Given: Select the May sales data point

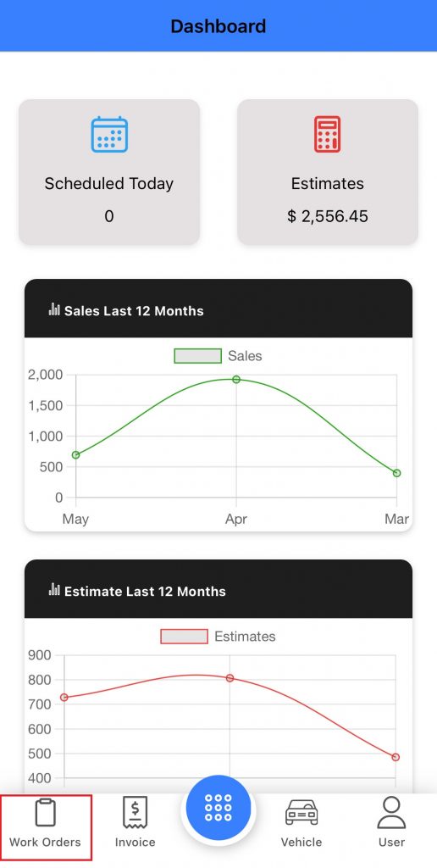Looking at the screenshot, I should (75, 455).
